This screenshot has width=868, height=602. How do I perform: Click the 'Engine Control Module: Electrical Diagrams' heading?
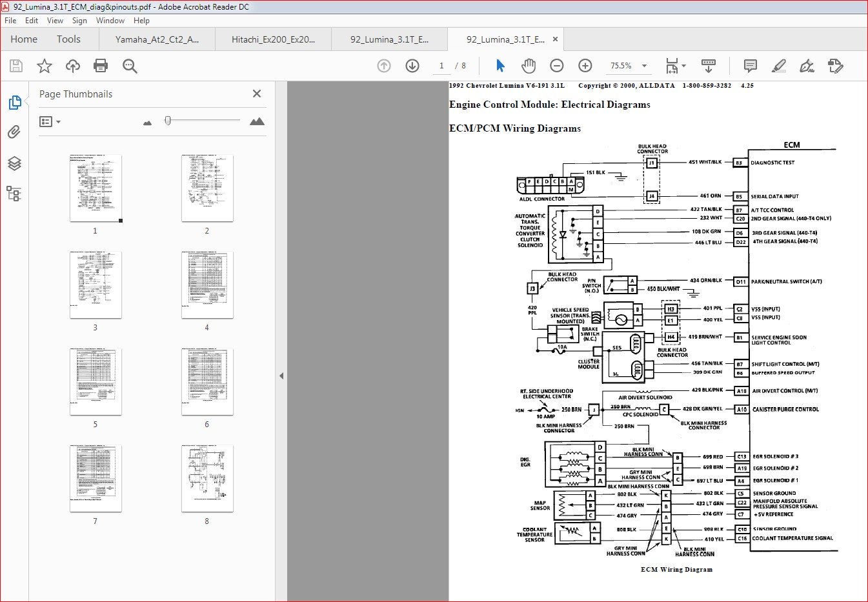[x=550, y=105]
